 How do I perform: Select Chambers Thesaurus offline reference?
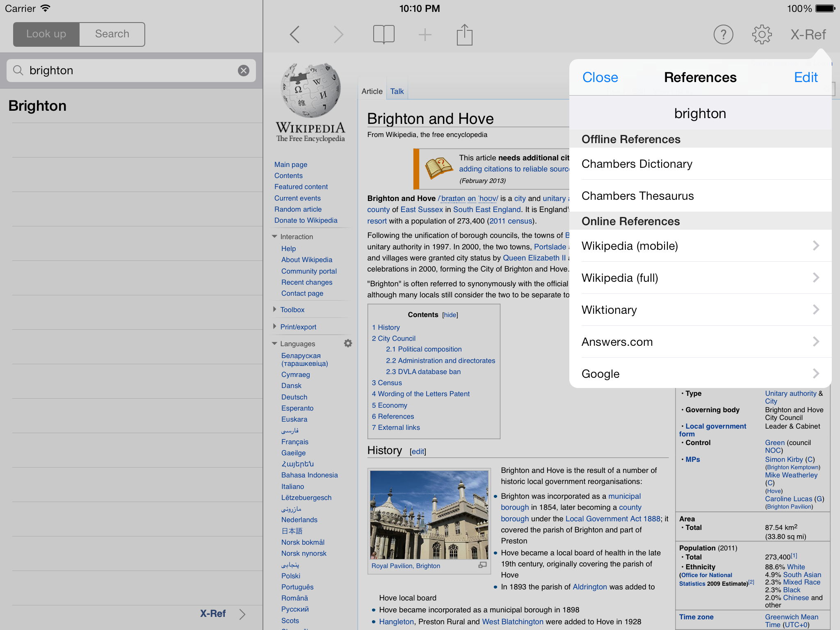[x=700, y=196]
